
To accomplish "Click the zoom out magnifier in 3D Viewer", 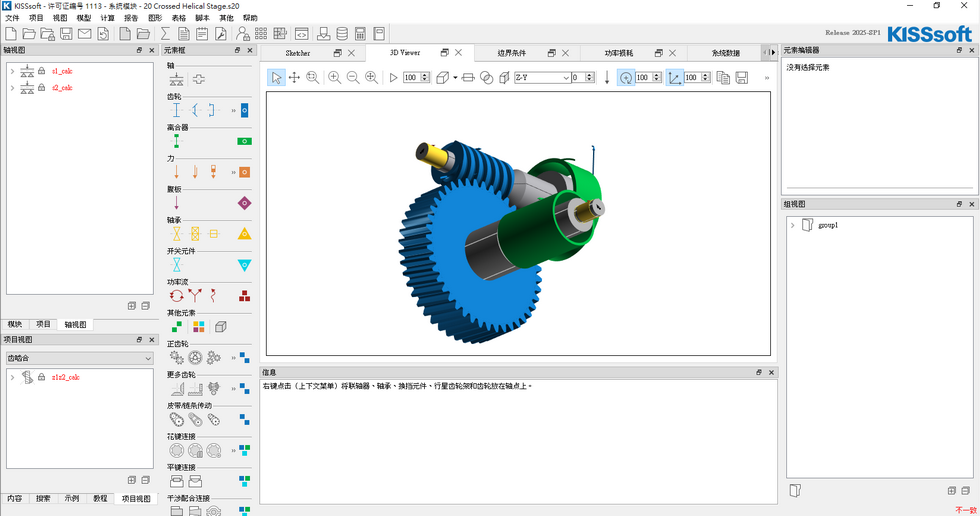I will (352, 77).
